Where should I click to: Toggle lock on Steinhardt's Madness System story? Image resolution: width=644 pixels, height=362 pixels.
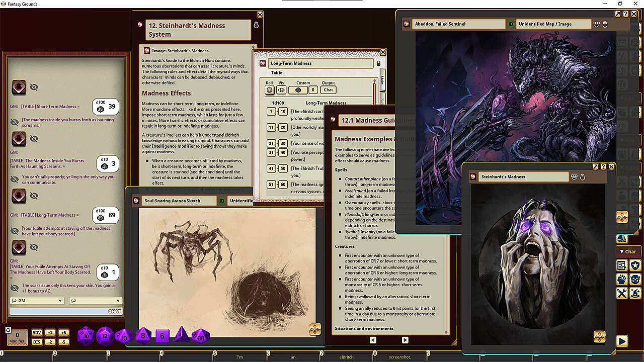(x=256, y=25)
